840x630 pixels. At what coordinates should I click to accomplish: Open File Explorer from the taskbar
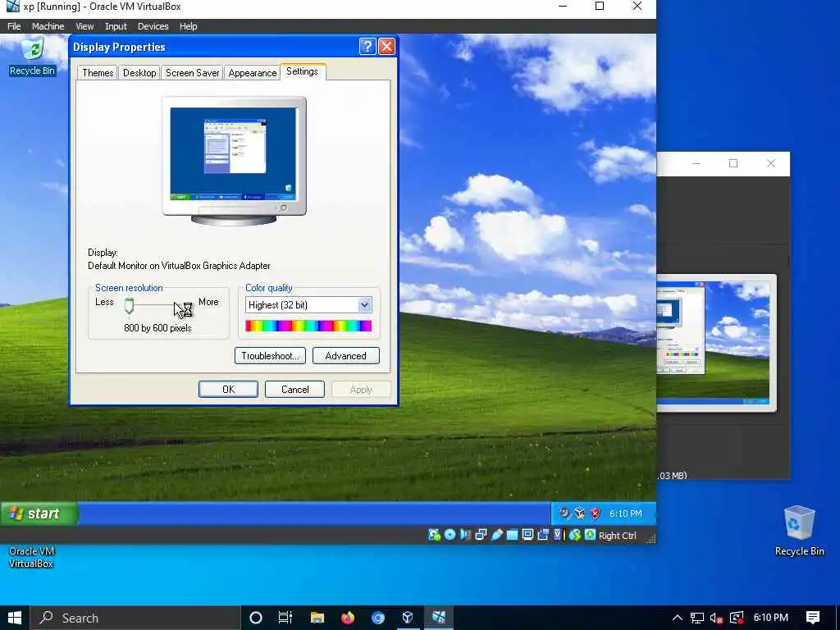(x=317, y=618)
